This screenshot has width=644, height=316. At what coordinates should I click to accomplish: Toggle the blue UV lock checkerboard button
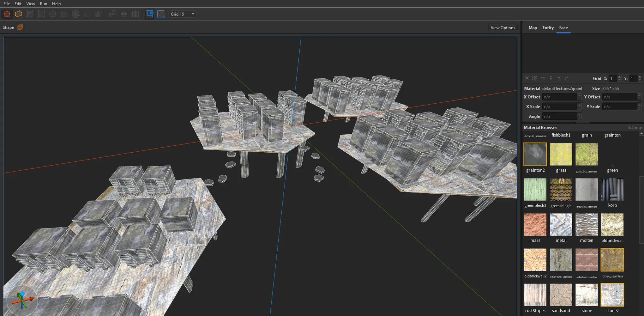[x=161, y=14]
